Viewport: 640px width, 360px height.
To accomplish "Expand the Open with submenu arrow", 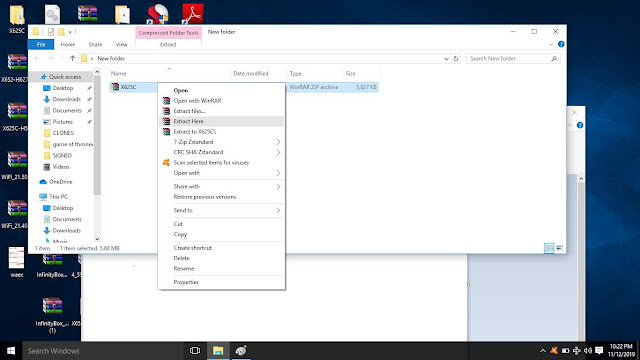I will [278, 173].
